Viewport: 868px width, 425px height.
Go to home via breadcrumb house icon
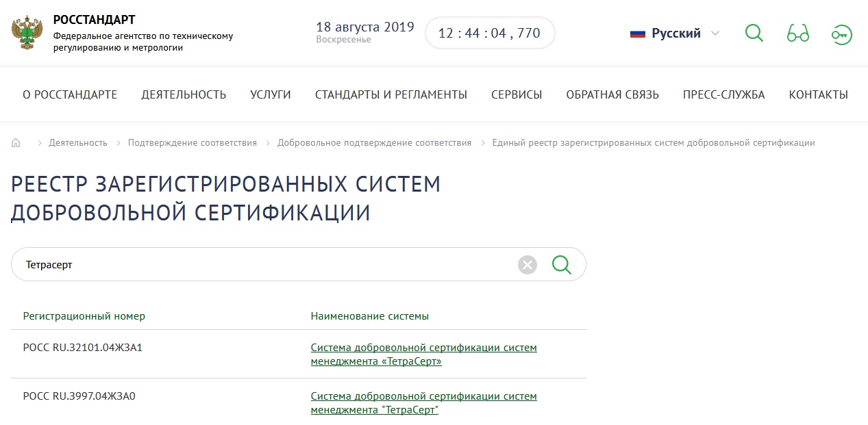(16, 143)
